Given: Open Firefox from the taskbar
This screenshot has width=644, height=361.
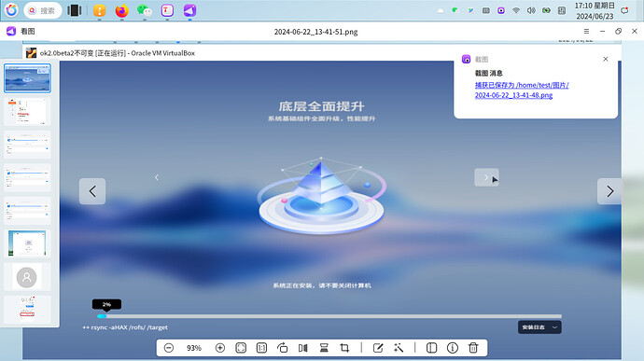Looking at the screenshot, I should [121, 10].
